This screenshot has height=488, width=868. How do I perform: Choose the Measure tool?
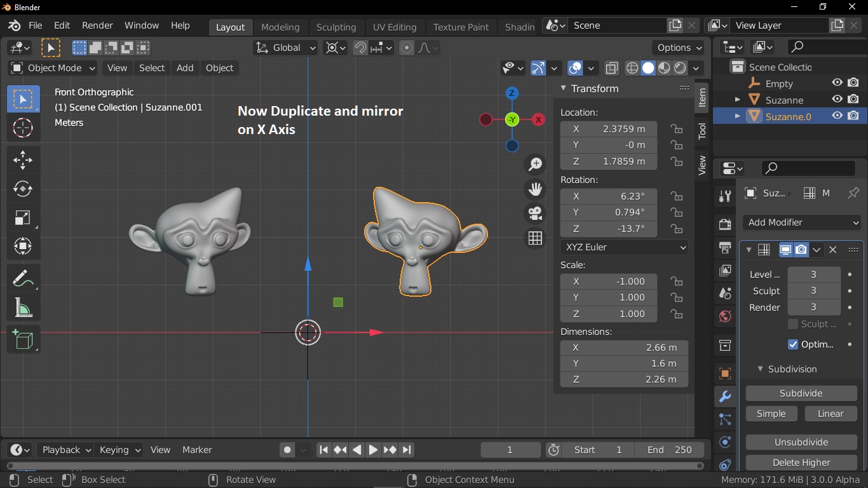pyautogui.click(x=23, y=308)
